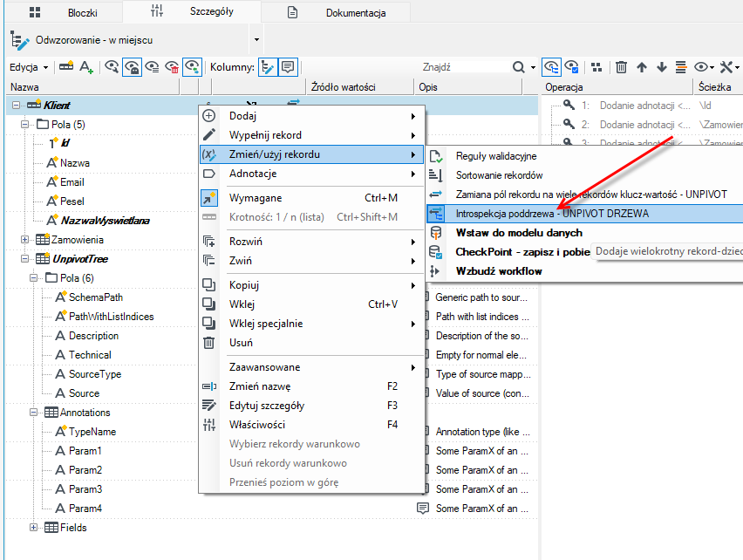The image size is (743, 560).
Task: Collapse the Annotations node
Action: [33, 413]
